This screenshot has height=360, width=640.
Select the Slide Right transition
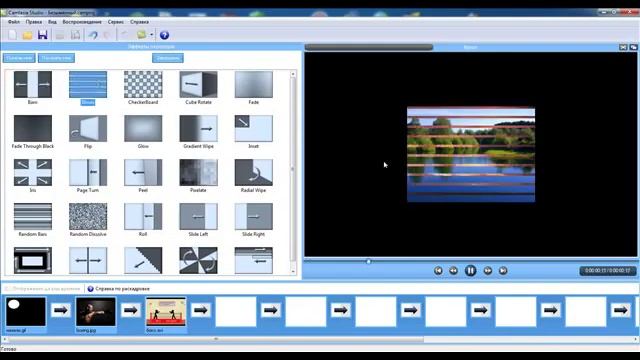point(253,217)
